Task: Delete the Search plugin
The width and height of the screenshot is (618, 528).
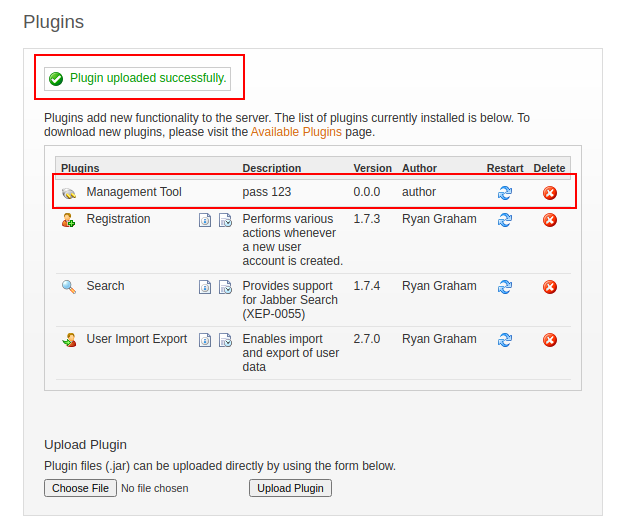Action: (x=549, y=287)
